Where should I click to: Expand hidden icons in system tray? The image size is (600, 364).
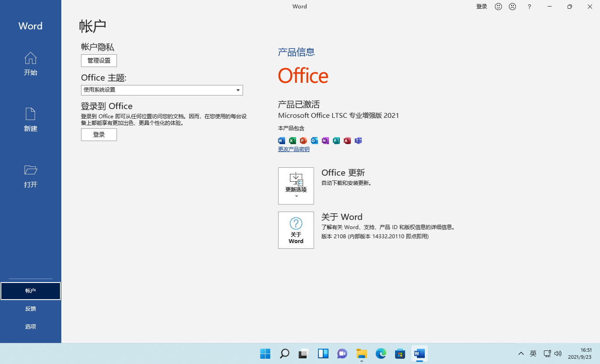(x=521, y=353)
